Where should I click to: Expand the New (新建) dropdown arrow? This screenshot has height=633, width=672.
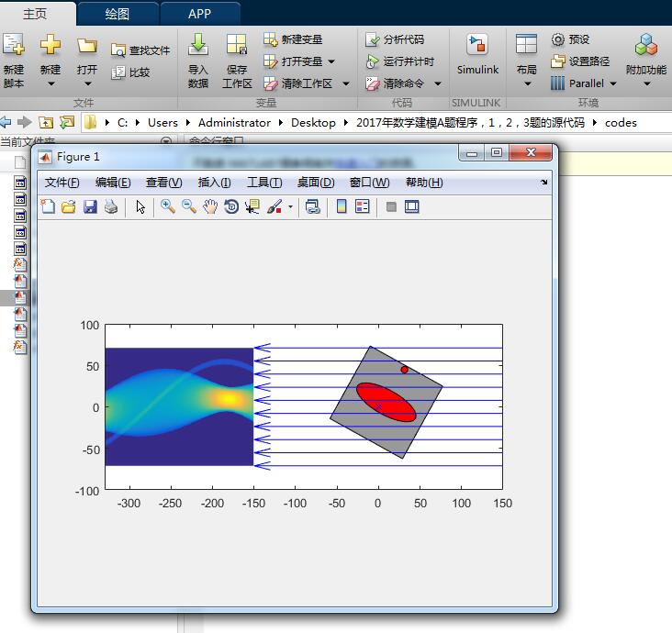click(x=50, y=84)
